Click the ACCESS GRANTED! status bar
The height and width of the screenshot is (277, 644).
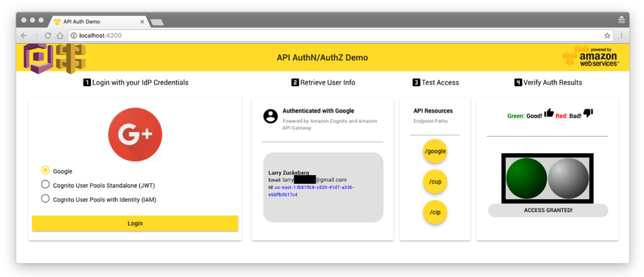[548, 210]
